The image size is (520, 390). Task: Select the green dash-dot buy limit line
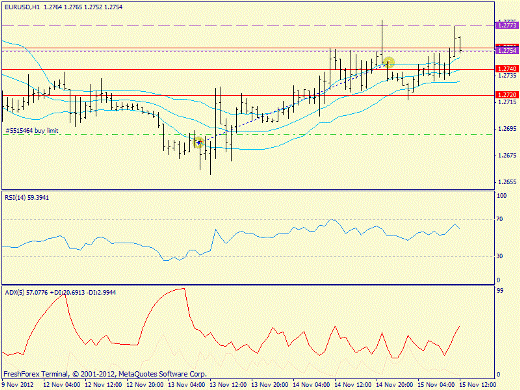point(248,135)
